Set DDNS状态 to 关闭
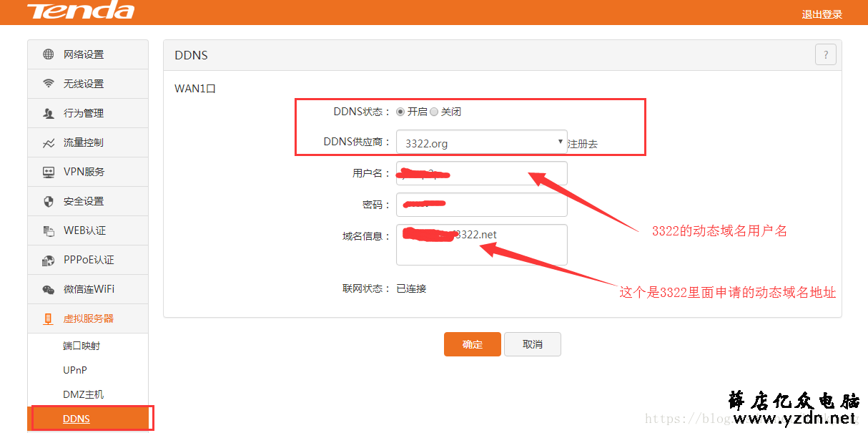Viewport: 868px width, 433px height. [434, 112]
